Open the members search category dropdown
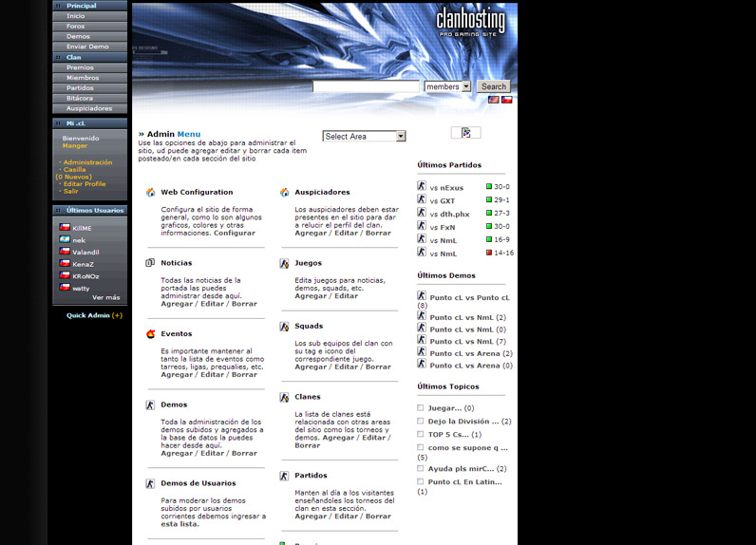 pos(447,86)
